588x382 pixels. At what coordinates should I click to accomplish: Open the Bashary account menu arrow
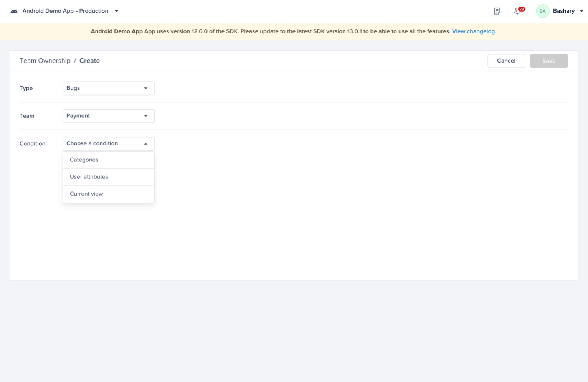click(581, 11)
